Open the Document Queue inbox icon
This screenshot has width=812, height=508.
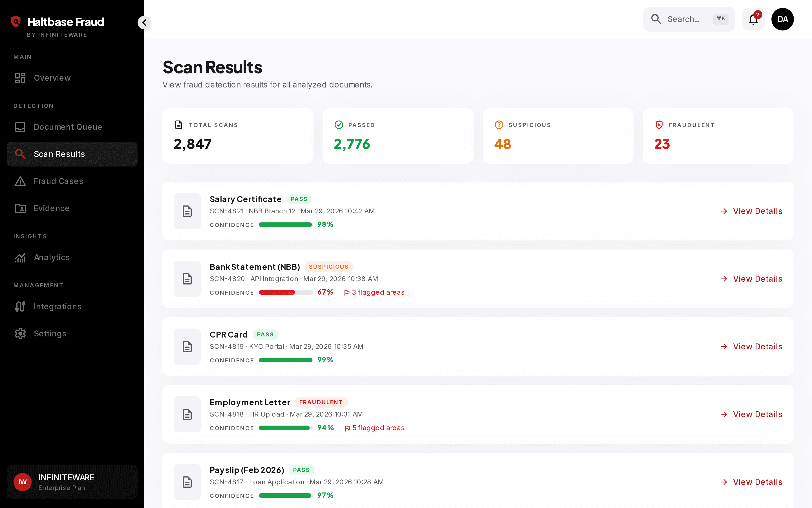pyautogui.click(x=20, y=127)
